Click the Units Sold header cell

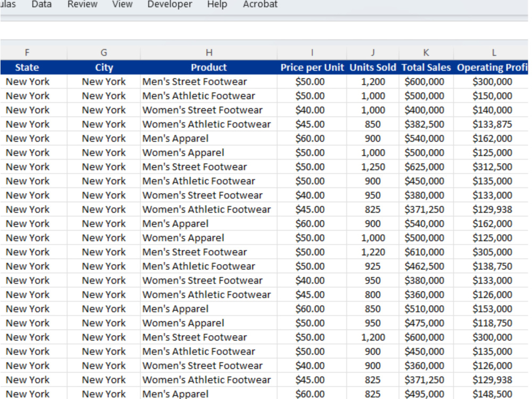(373, 68)
